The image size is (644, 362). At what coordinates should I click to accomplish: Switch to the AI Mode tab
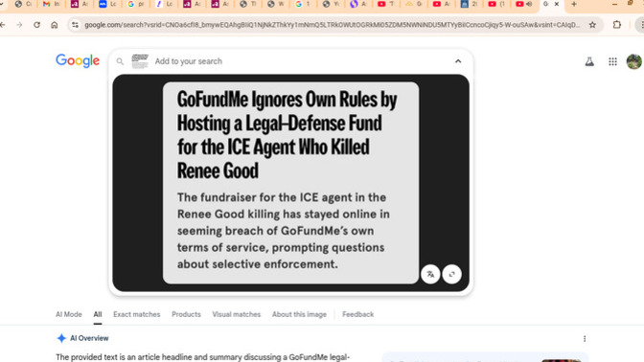pyautogui.click(x=69, y=314)
